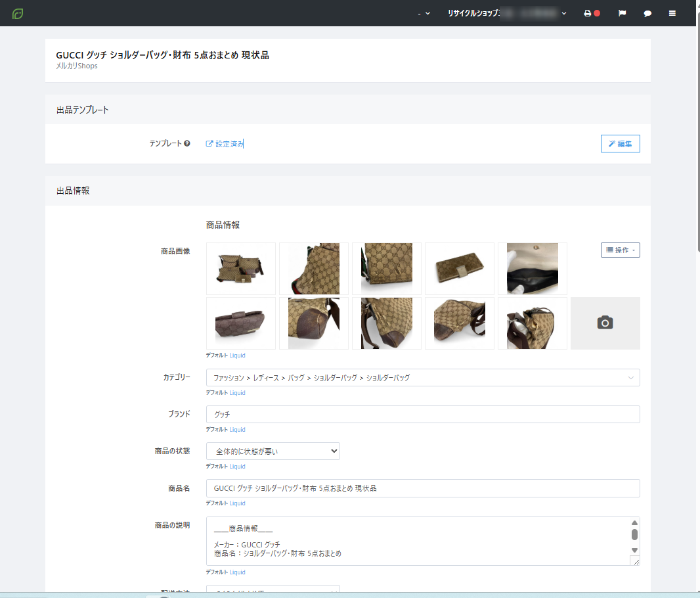
Task: Expand the dash dropdown in top bar
Action: point(424,13)
